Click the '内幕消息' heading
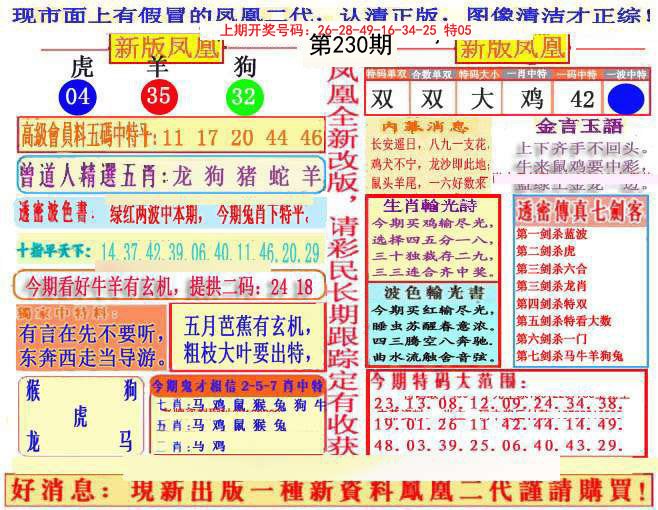The height and width of the screenshot is (510, 658). point(425,127)
